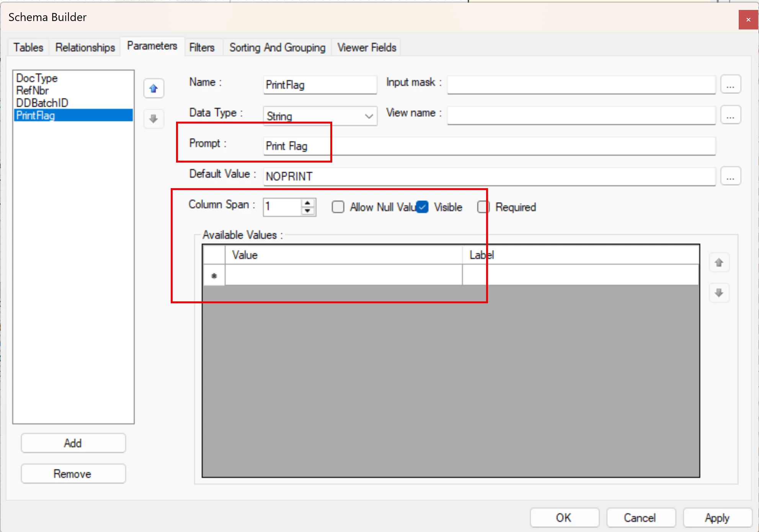The width and height of the screenshot is (759, 532).
Task: Open the Sorting And Grouping tab
Action: [x=277, y=47]
